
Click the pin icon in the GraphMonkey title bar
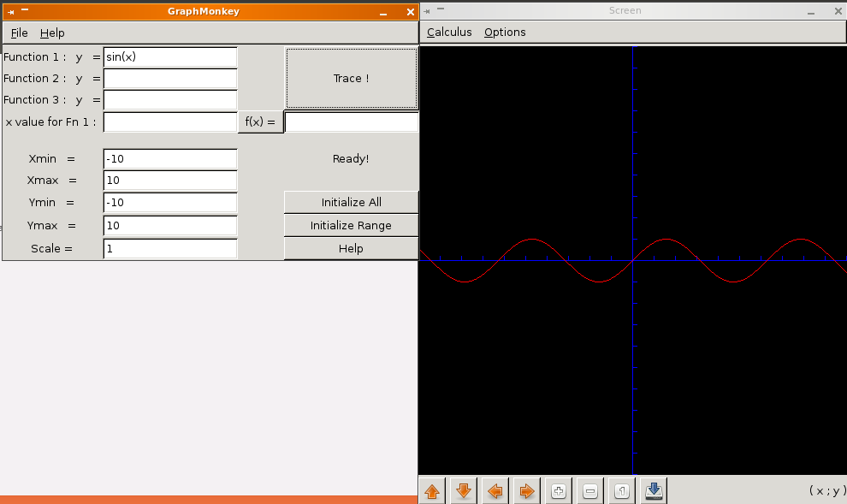[11, 12]
